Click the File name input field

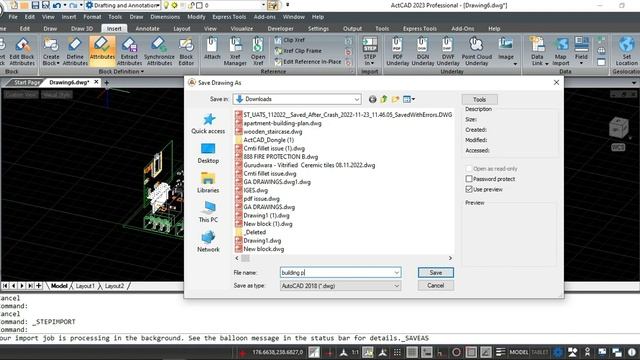point(337,273)
